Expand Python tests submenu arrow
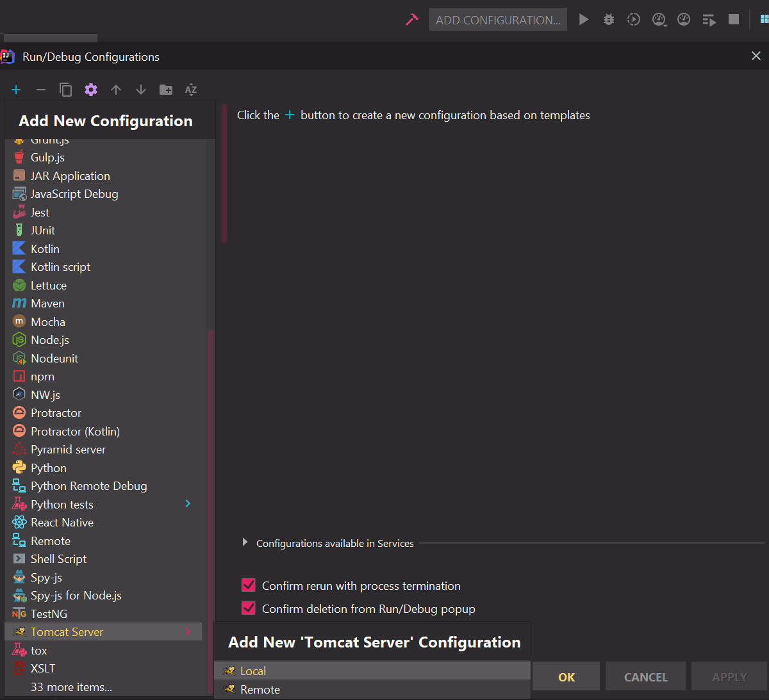The height and width of the screenshot is (700, 769). tap(188, 504)
